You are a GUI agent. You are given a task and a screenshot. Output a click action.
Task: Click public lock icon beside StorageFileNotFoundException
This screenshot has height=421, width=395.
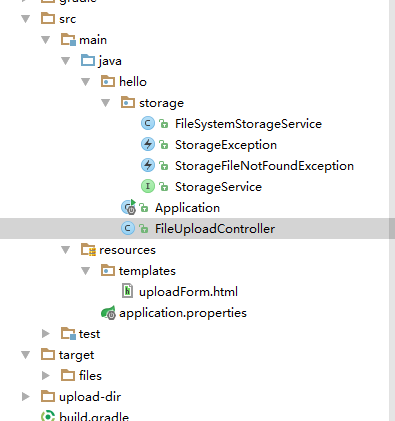[x=163, y=166]
